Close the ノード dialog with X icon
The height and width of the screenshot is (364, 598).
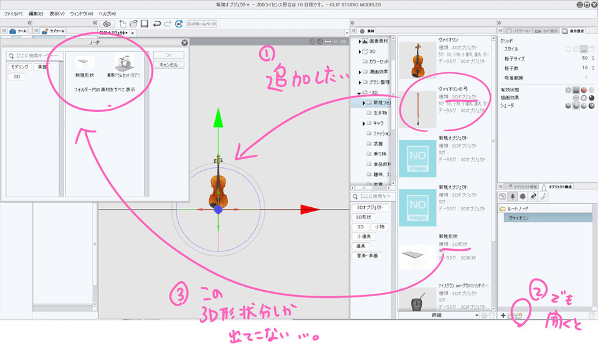pos(184,42)
